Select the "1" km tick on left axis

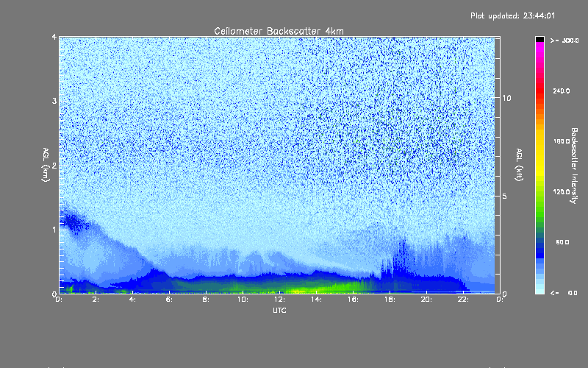click(x=54, y=230)
